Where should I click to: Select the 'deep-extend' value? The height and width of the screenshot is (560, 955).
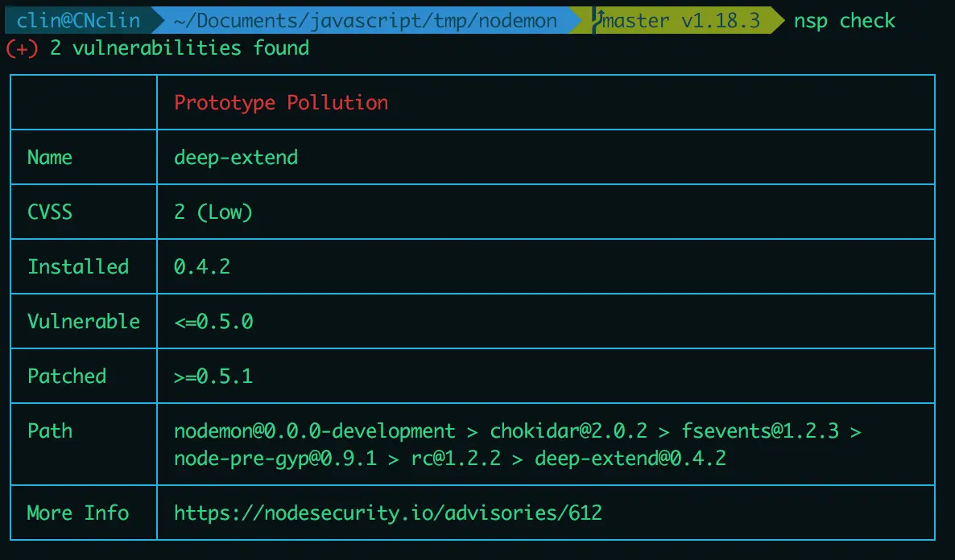pos(236,158)
